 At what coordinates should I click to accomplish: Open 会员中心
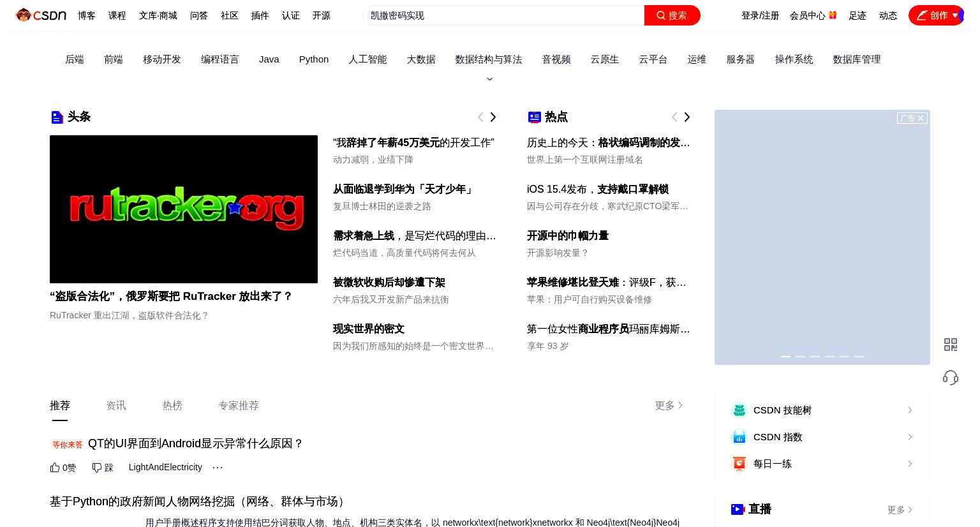click(x=808, y=15)
